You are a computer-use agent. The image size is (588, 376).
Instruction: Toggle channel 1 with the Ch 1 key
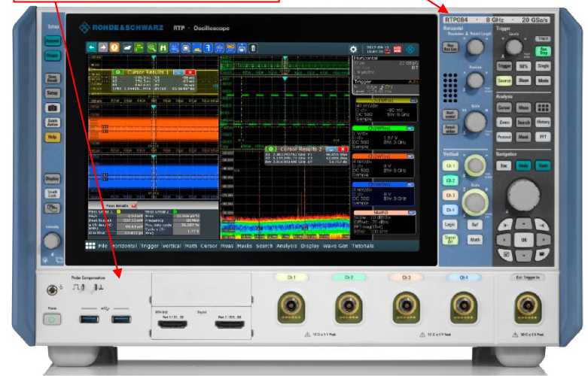point(450,165)
